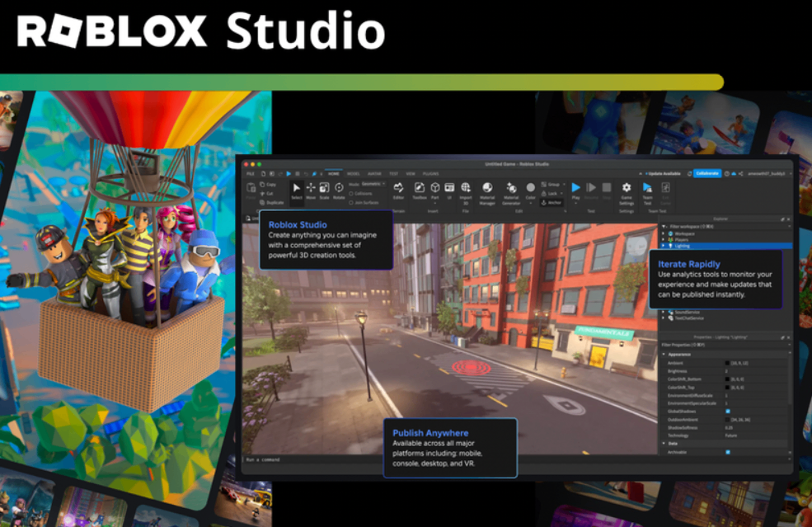Image resolution: width=812 pixels, height=527 pixels.
Task: Click the OutdoorAmbient color swatch
Action: (x=727, y=419)
